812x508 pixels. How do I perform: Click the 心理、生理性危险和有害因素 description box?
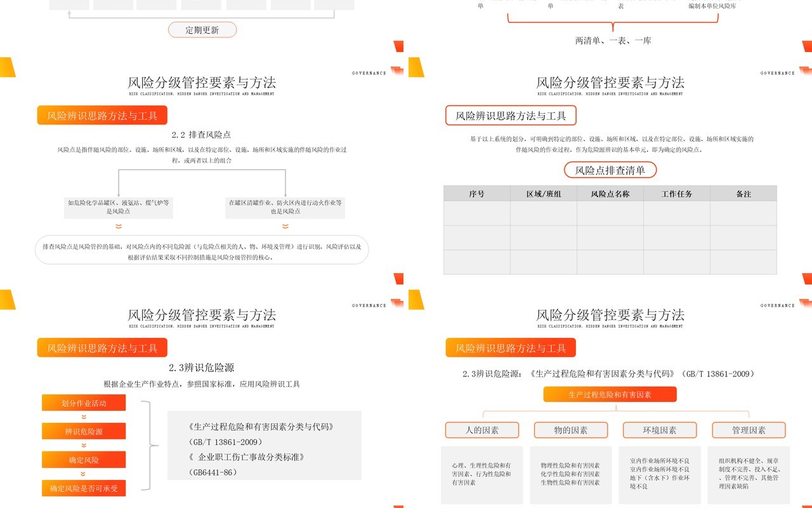point(482,474)
